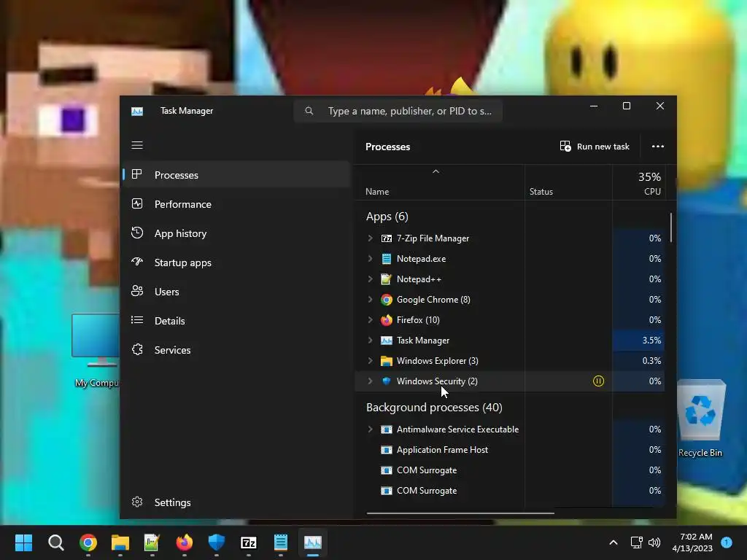Open Task Manager Settings

click(237, 502)
